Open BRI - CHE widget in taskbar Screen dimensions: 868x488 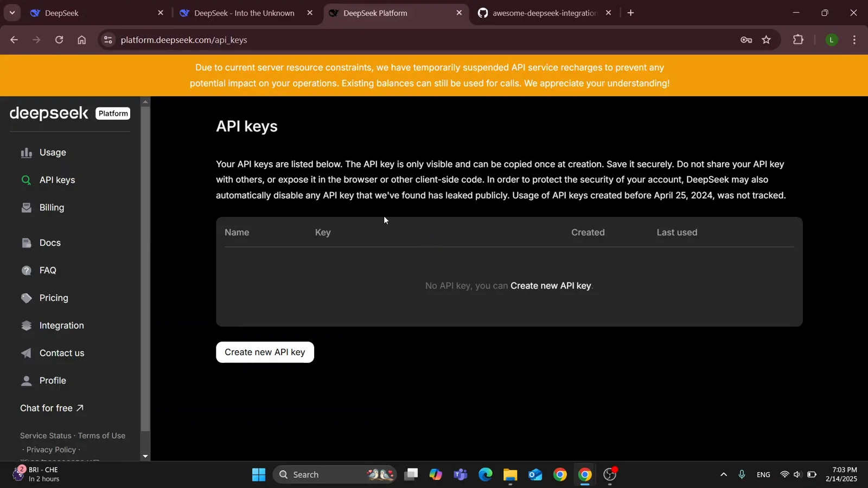click(x=36, y=475)
